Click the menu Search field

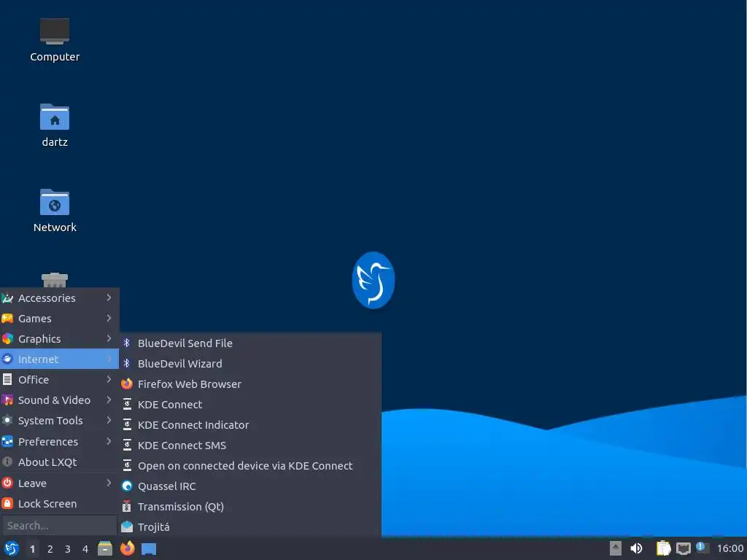(x=59, y=526)
